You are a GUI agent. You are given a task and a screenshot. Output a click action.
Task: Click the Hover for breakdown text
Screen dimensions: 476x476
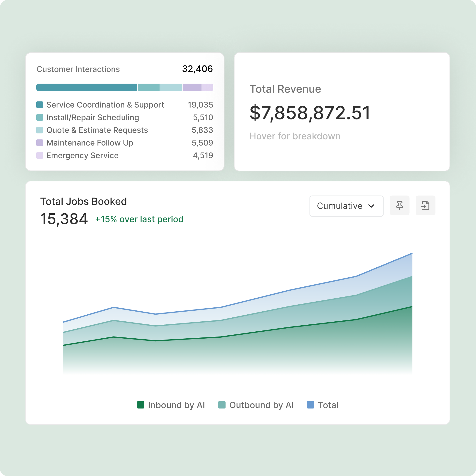tap(295, 136)
